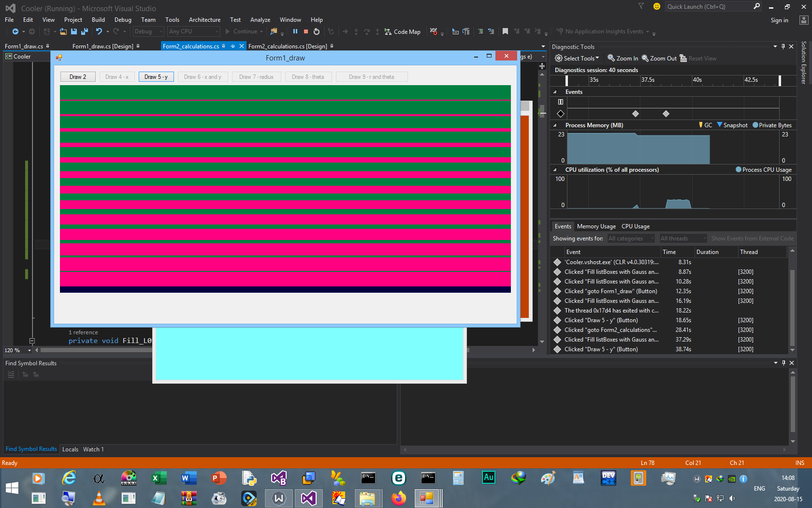Viewport: 812px width, 508px height.
Task: Collapse the Events section in Diagnostic Tools
Action: (x=555, y=92)
